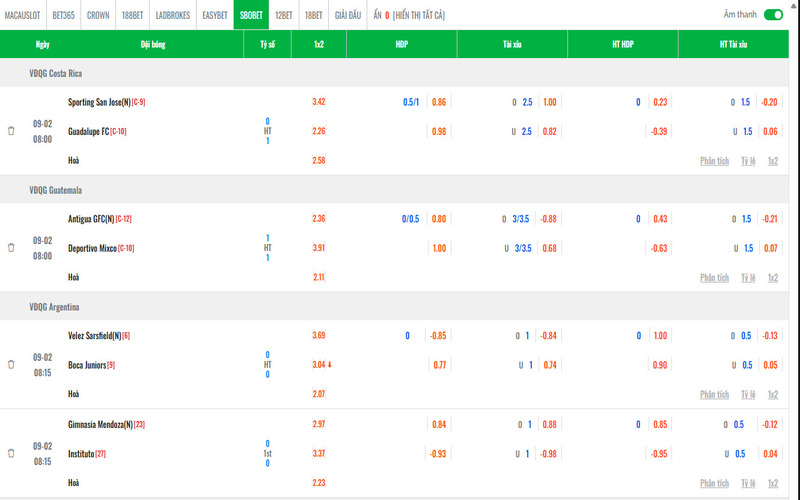Switch to the BET365 tab
The height and width of the screenshot is (500, 800).
(63, 15)
